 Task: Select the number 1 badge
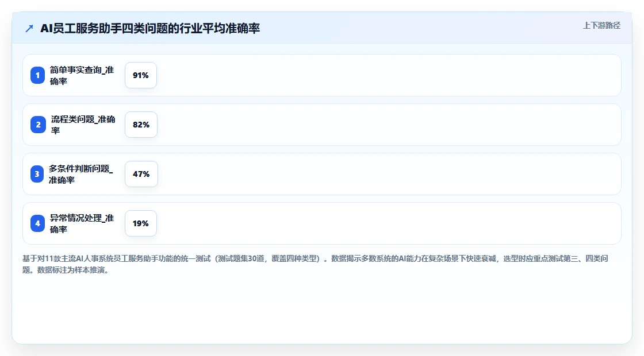(38, 75)
